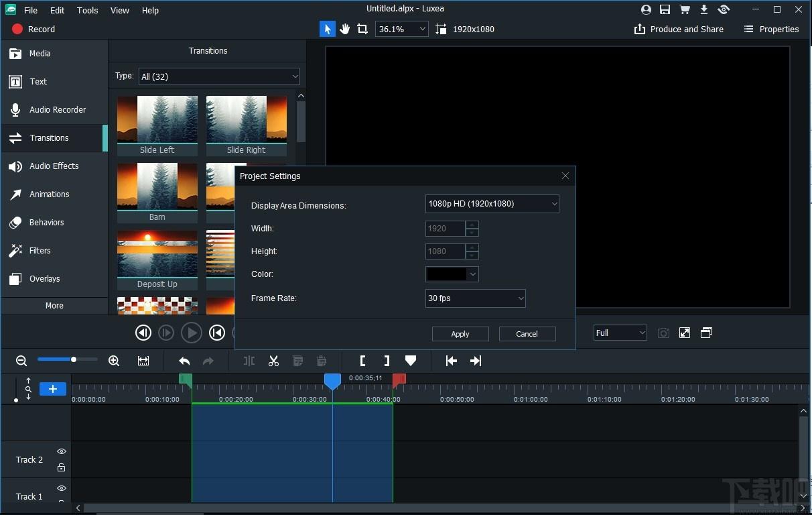
Task: Open the Help menu
Action: click(x=151, y=10)
